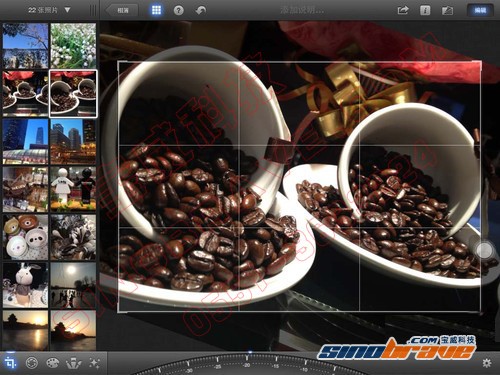Open the help question mark

click(x=178, y=10)
